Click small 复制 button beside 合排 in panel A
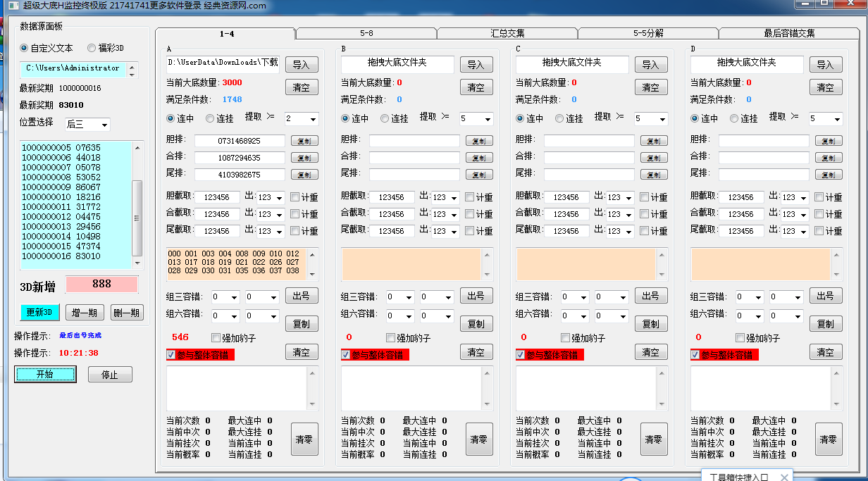This screenshot has height=481, width=868. [304, 158]
